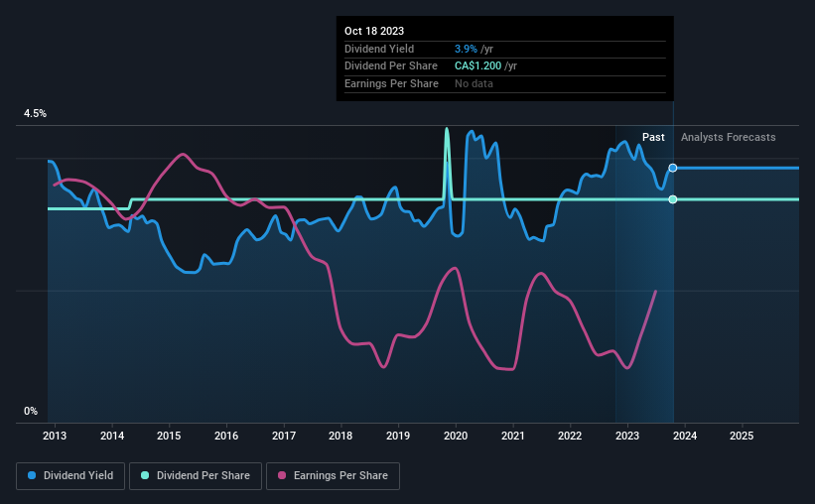Click the tooltip Dividend Yield row label
This screenshot has width=815, height=504.
pyautogui.click(x=379, y=49)
